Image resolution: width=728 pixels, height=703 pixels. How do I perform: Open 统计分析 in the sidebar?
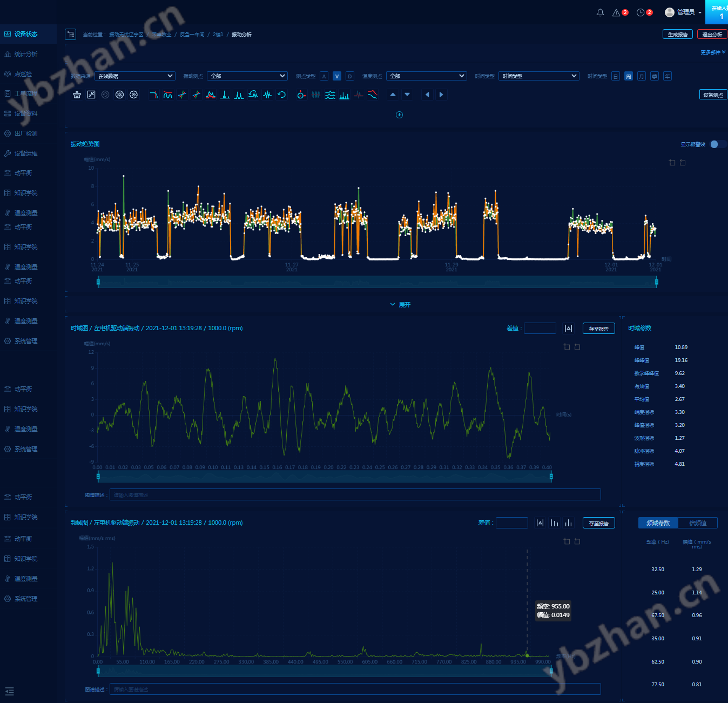point(26,54)
